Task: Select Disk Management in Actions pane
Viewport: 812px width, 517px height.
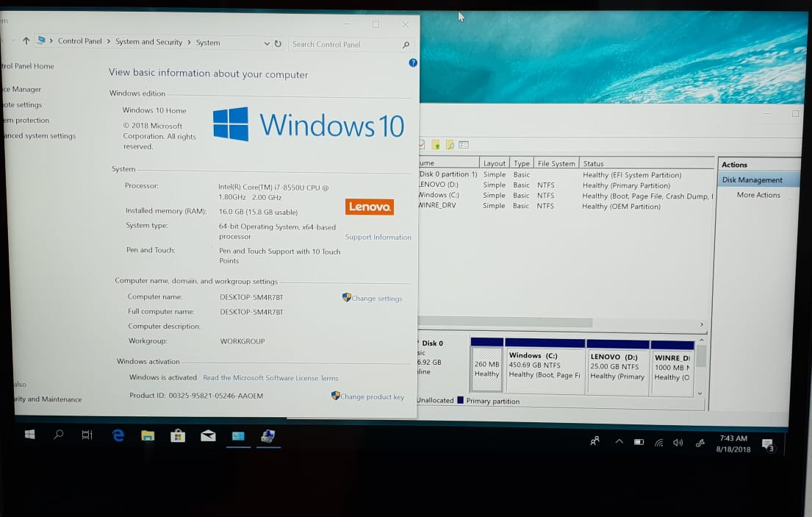Action: [758, 179]
